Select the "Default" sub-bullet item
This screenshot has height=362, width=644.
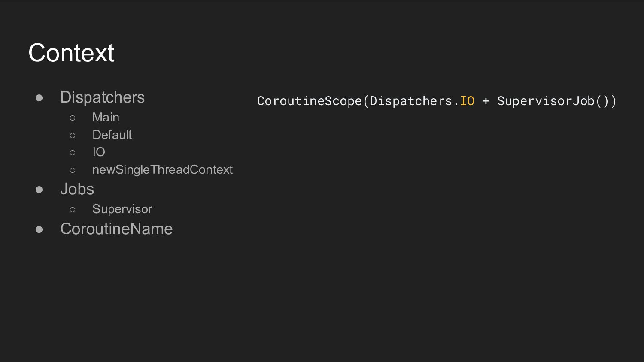(x=112, y=135)
